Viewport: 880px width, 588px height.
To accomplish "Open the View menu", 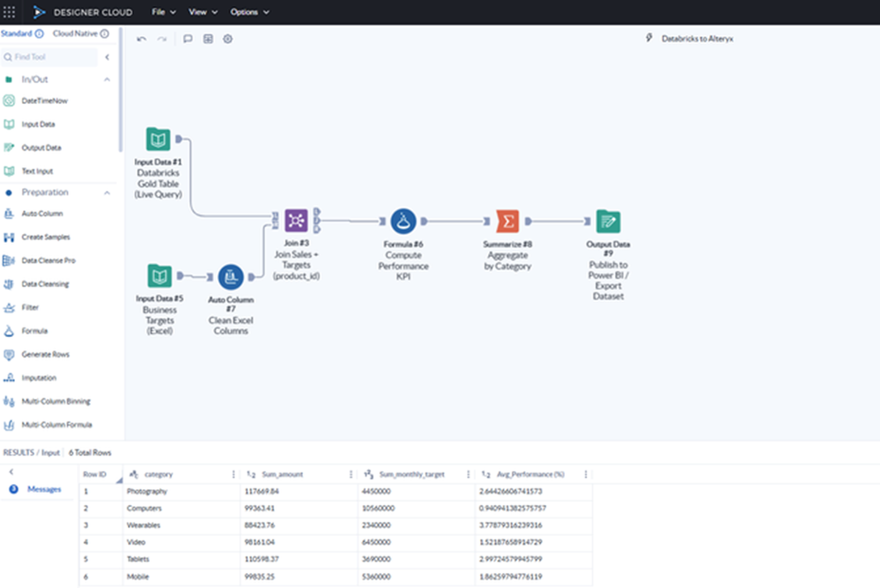I will click(203, 11).
